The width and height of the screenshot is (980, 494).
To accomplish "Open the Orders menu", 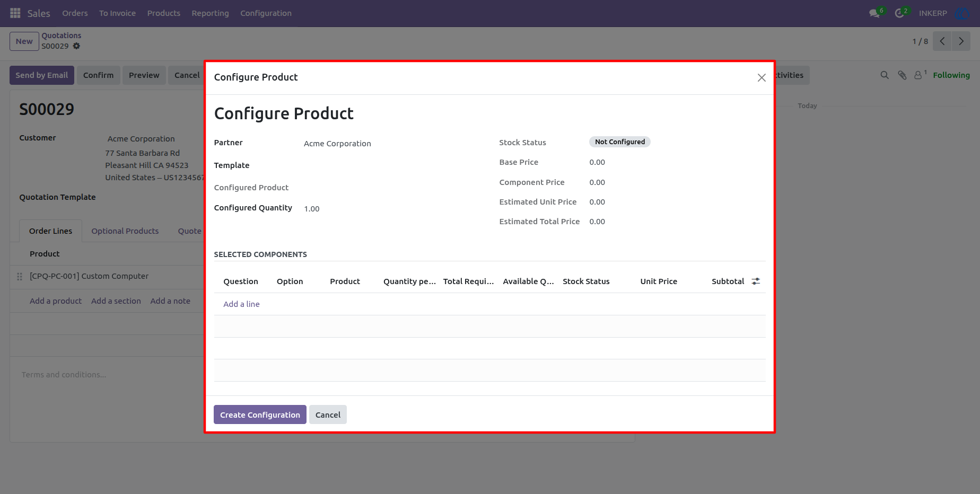I will click(75, 13).
